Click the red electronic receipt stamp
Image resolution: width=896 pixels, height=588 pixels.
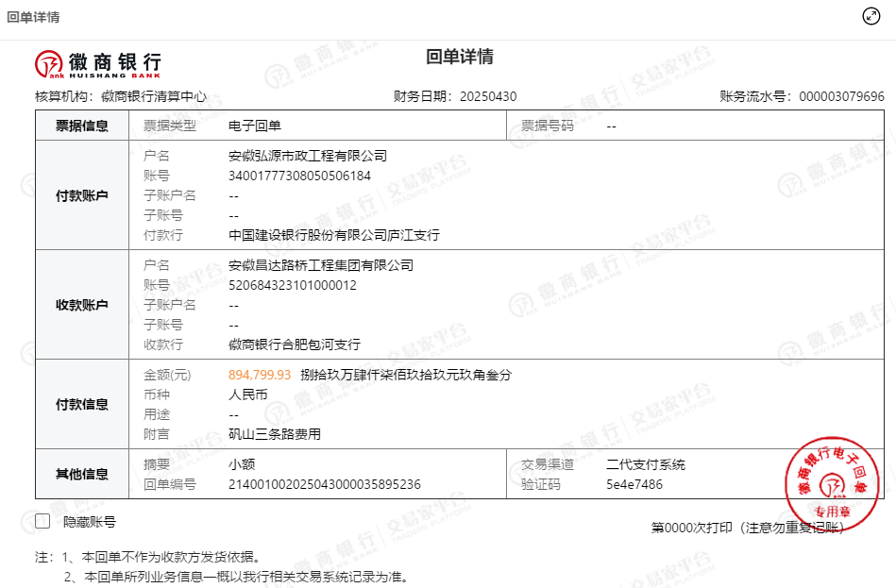pyautogui.click(x=832, y=477)
